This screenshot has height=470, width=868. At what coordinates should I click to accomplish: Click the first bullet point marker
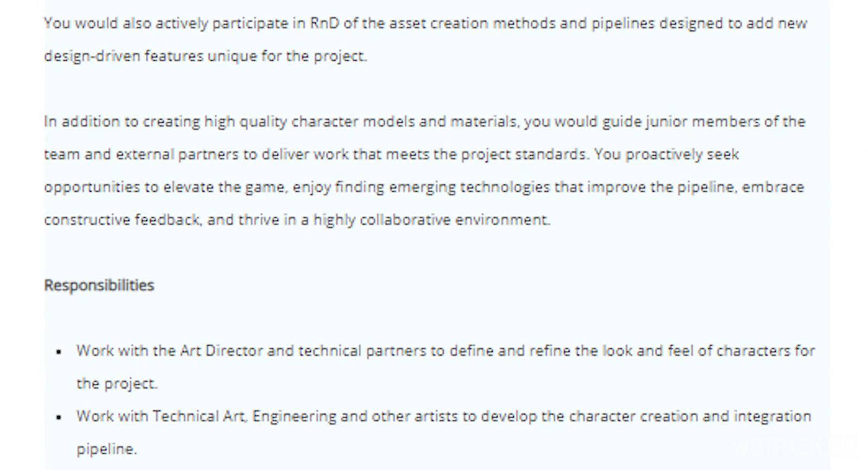pyautogui.click(x=59, y=352)
